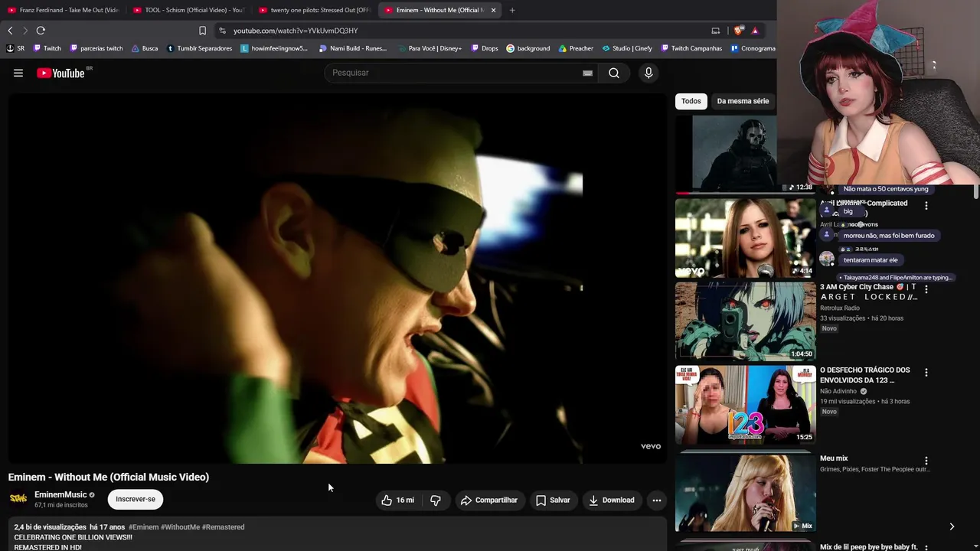Select the Da mesma série filter chip
Image resolution: width=980 pixels, height=551 pixels.
743,101
